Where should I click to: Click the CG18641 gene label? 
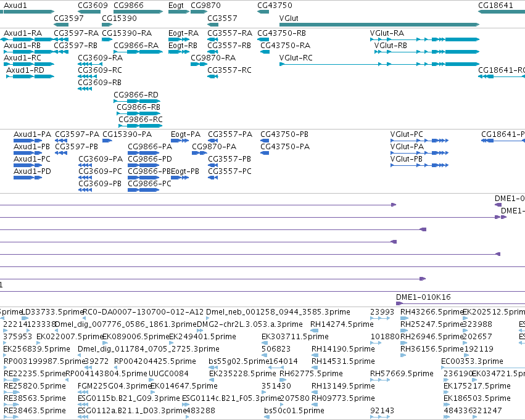coord(495,6)
